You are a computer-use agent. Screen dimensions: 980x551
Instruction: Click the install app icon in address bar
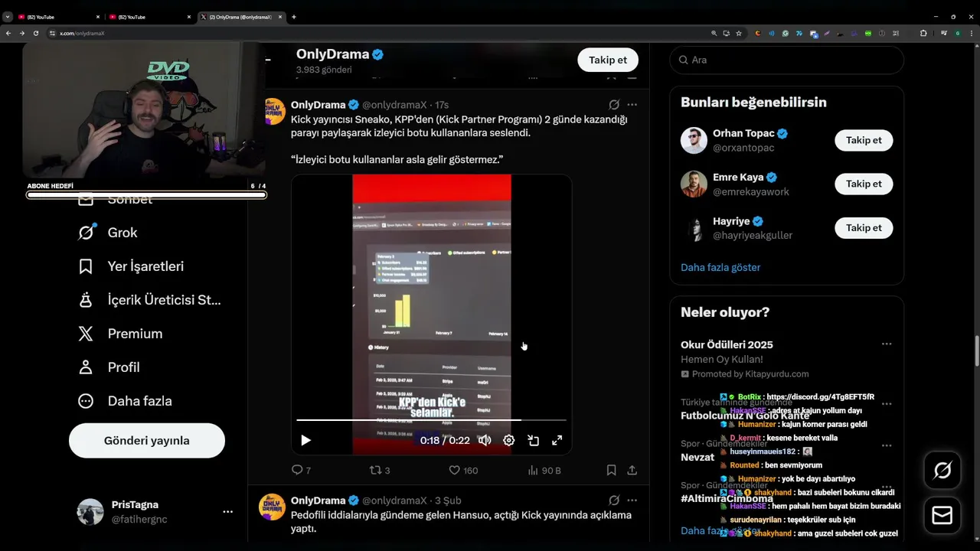point(727,34)
